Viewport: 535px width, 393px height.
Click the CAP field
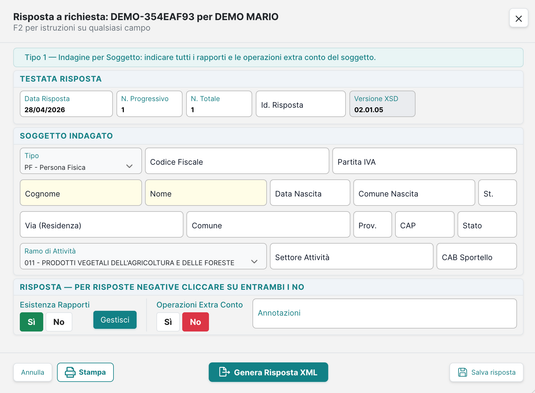[425, 224]
